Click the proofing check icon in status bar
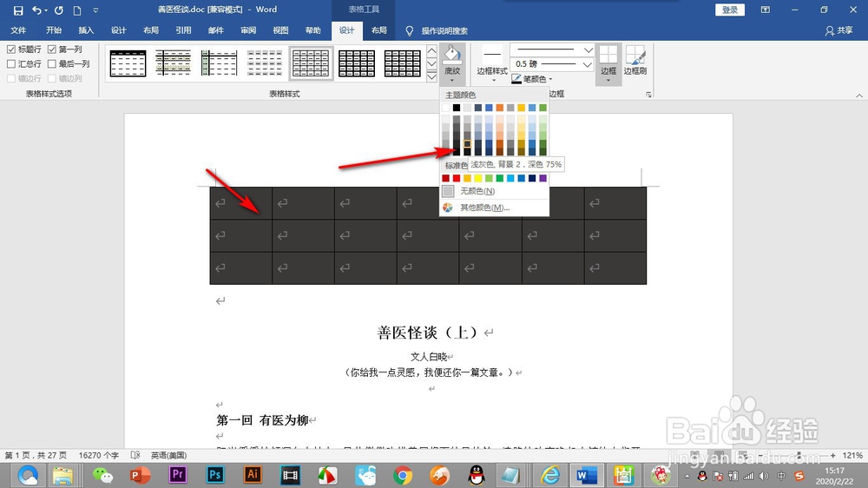 click(135, 455)
